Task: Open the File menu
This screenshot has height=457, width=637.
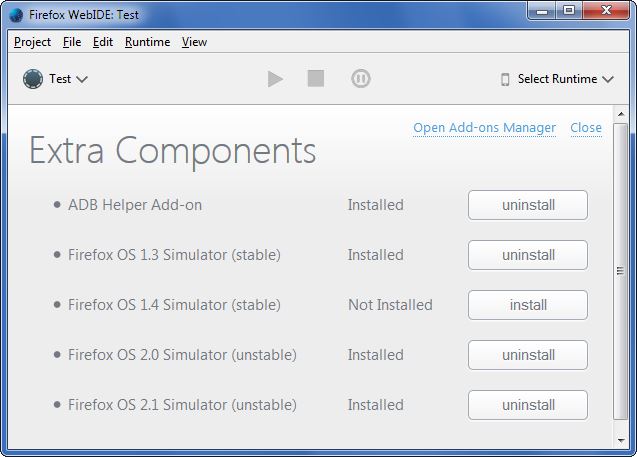Action: click(72, 42)
